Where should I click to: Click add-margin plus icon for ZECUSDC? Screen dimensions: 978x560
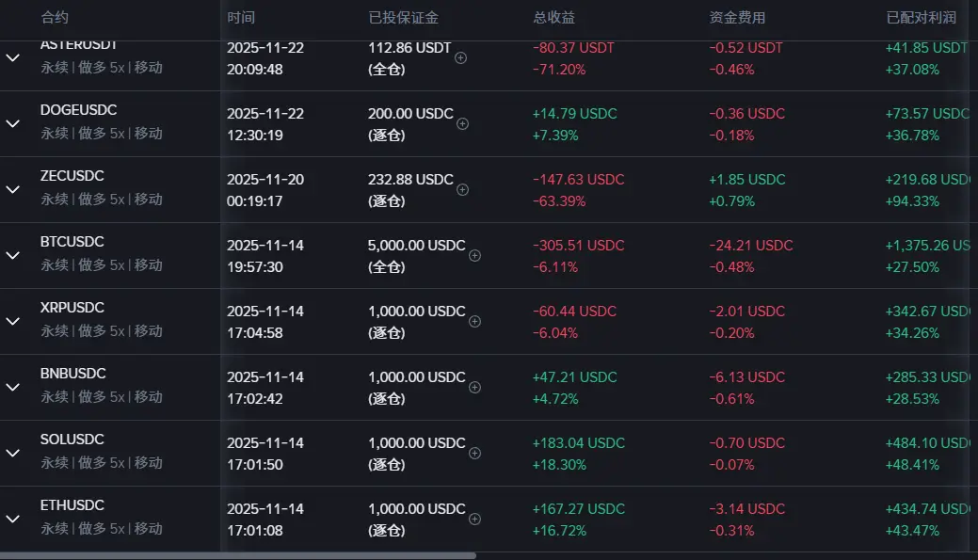point(462,189)
